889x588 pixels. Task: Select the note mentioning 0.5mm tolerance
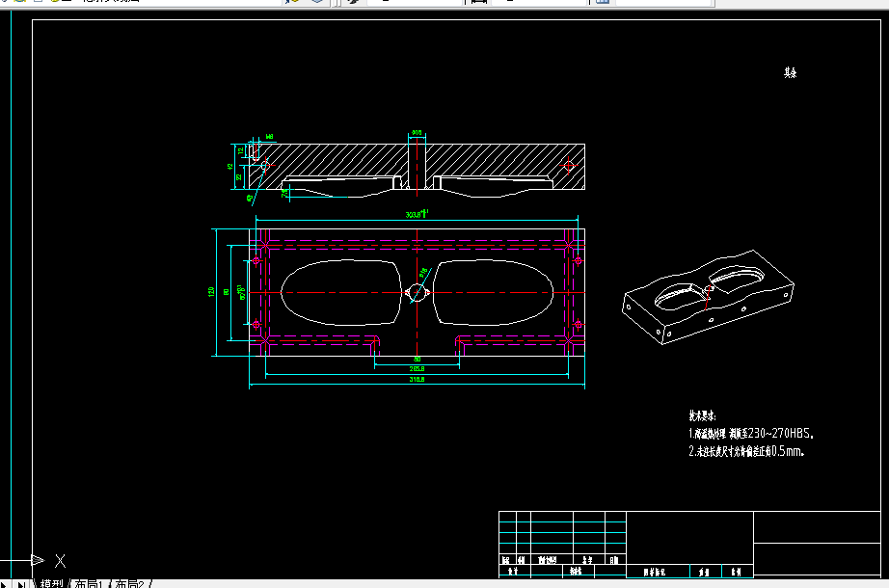746,451
